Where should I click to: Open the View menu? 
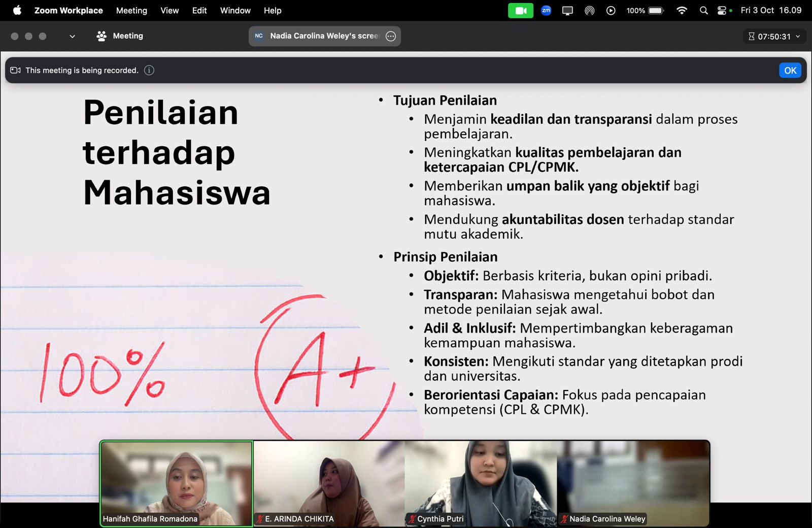[x=170, y=11]
